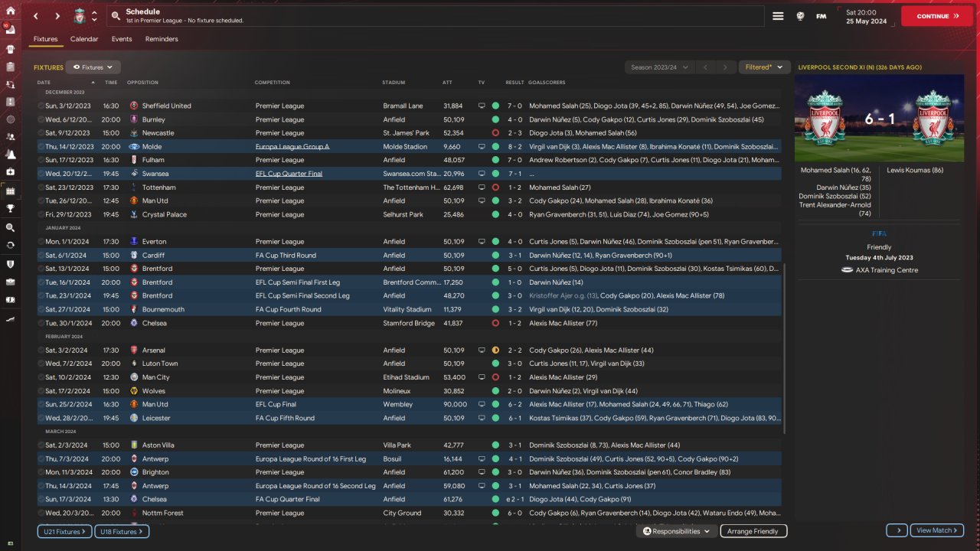This screenshot has width=980, height=551.
Task: Tick the Newcastle row check circle
Action: [41, 133]
